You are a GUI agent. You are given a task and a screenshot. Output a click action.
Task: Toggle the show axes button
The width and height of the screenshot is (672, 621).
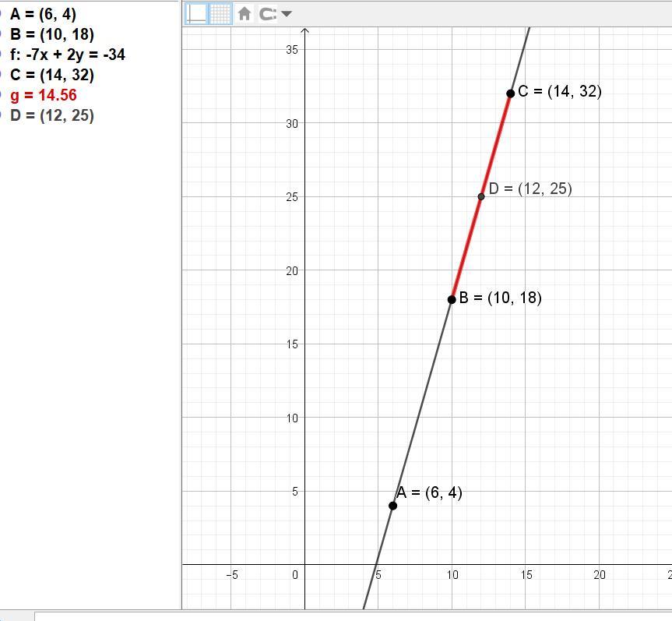(x=197, y=14)
